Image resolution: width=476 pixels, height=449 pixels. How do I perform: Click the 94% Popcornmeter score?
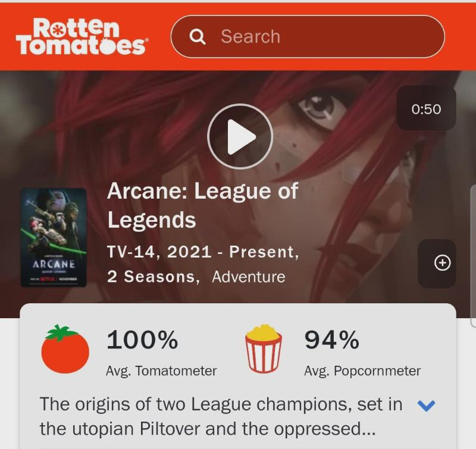332,340
